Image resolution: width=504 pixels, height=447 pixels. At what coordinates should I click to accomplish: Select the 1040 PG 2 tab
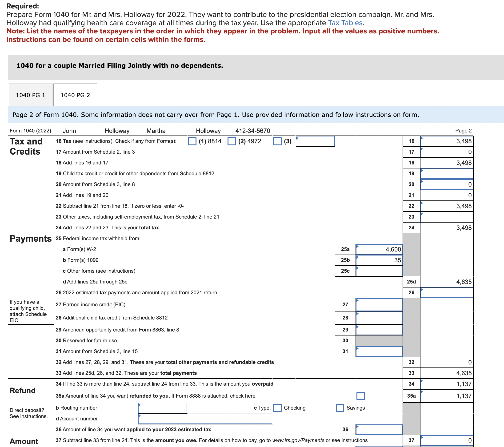75,95
